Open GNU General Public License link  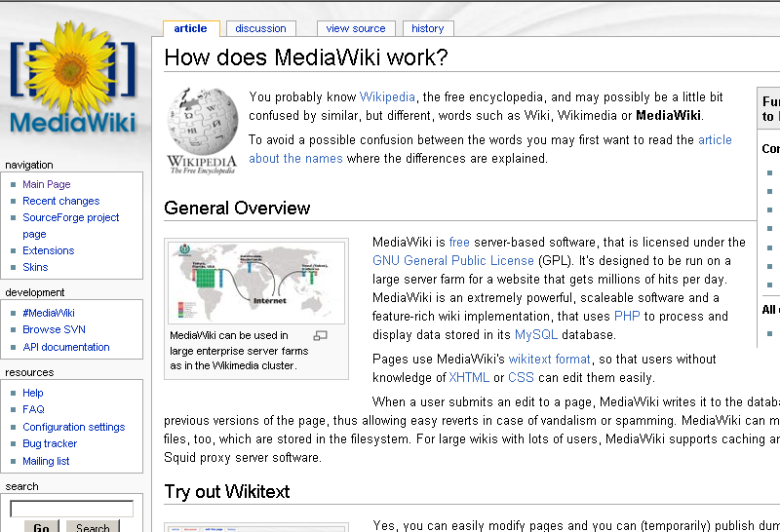453,260
